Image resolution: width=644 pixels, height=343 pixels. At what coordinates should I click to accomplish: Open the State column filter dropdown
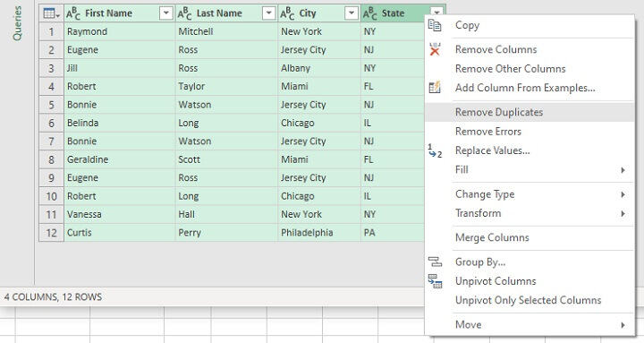tap(436, 13)
